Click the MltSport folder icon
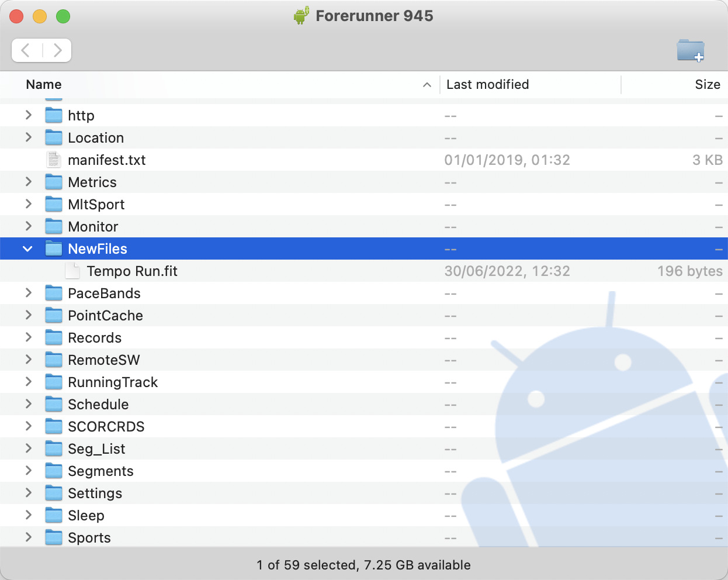 [54, 204]
